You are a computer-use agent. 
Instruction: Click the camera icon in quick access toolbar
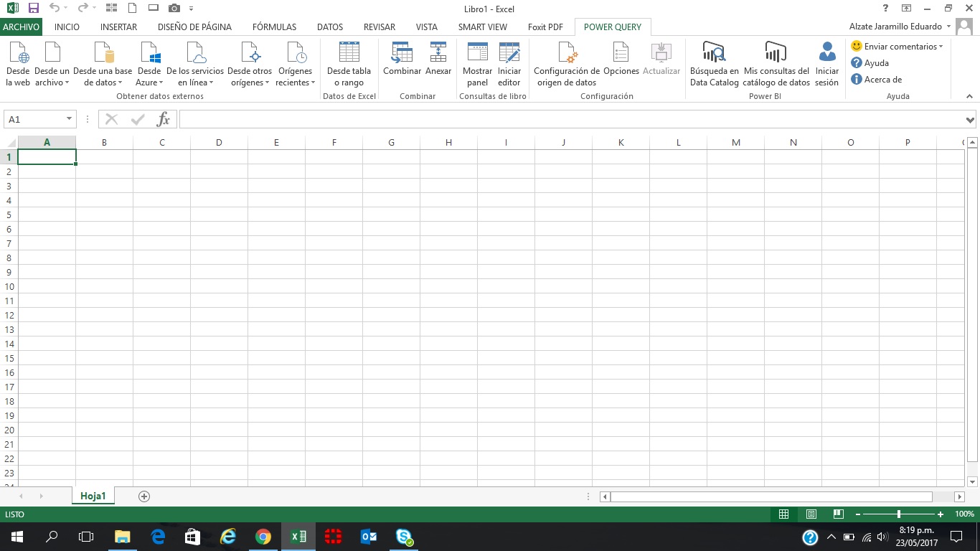click(x=174, y=9)
